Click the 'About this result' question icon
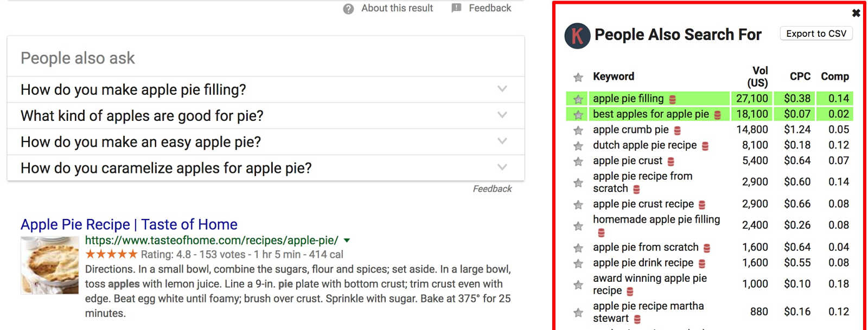Image resolution: width=868 pixels, height=330 pixels. pyautogui.click(x=348, y=9)
